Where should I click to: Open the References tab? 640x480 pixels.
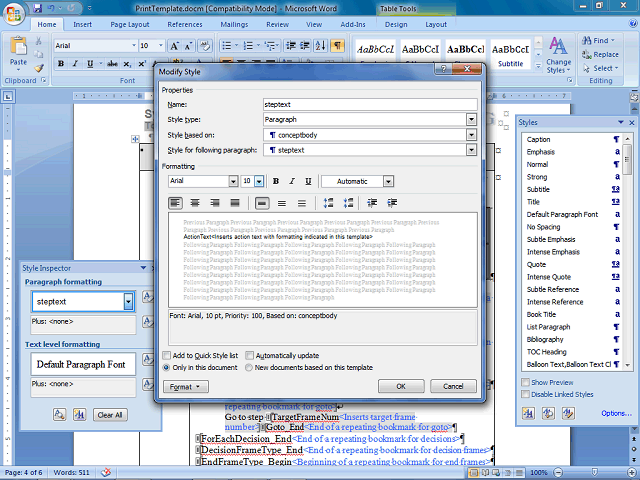185,24
